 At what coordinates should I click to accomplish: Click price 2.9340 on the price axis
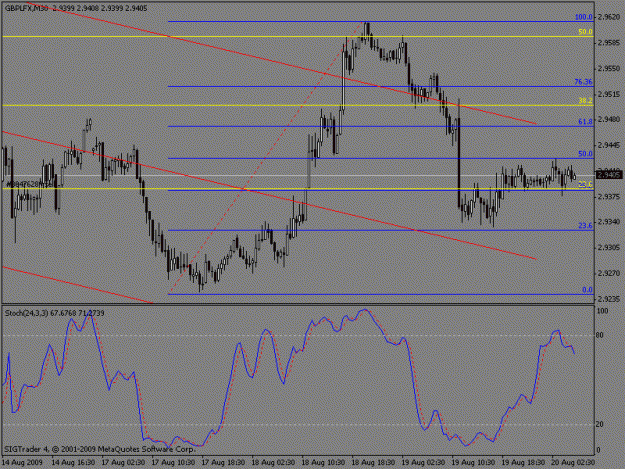[609, 222]
